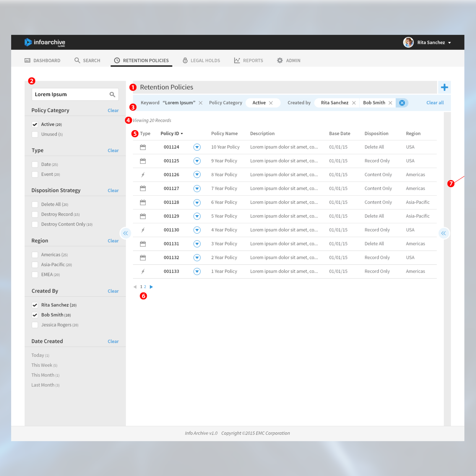Viewport: 476px width, 476px height.
Task: Click the blue plus add policy icon
Action: coord(444,87)
